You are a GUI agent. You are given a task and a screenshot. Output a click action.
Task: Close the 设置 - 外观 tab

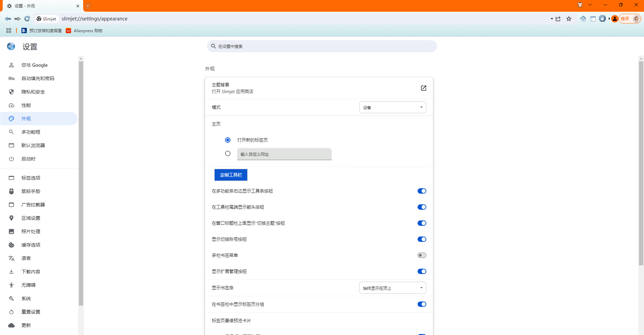(78, 6)
